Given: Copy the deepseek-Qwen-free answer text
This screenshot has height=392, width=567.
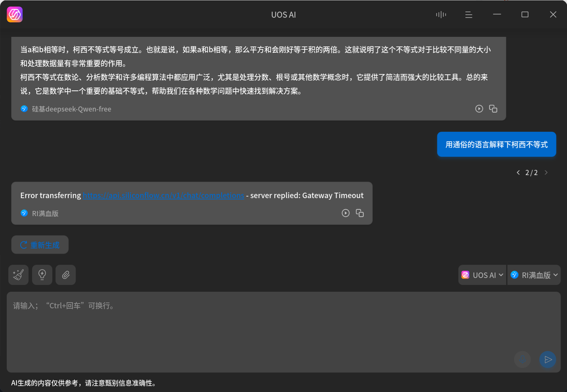Looking at the screenshot, I should tap(493, 109).
